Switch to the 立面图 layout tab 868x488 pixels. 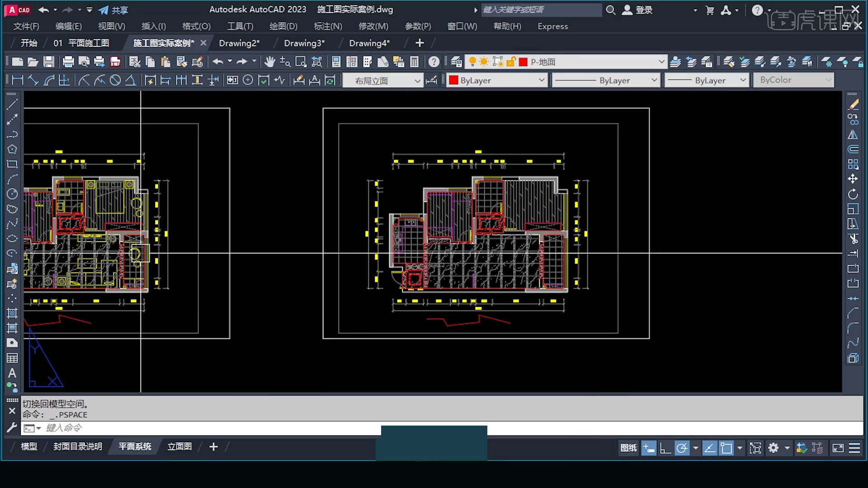[x=179, y=446]
